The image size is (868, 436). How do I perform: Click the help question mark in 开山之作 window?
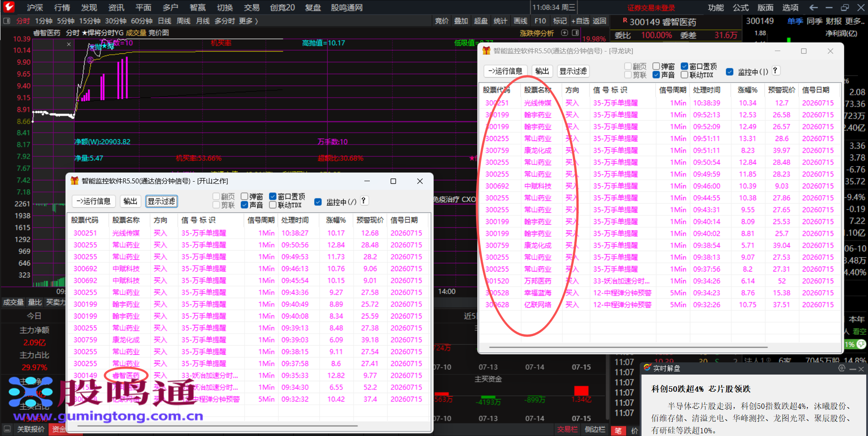tap(363, 201)
